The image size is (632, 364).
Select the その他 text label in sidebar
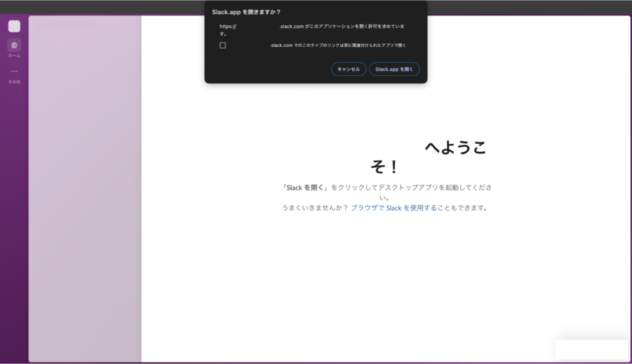point(14,81)
